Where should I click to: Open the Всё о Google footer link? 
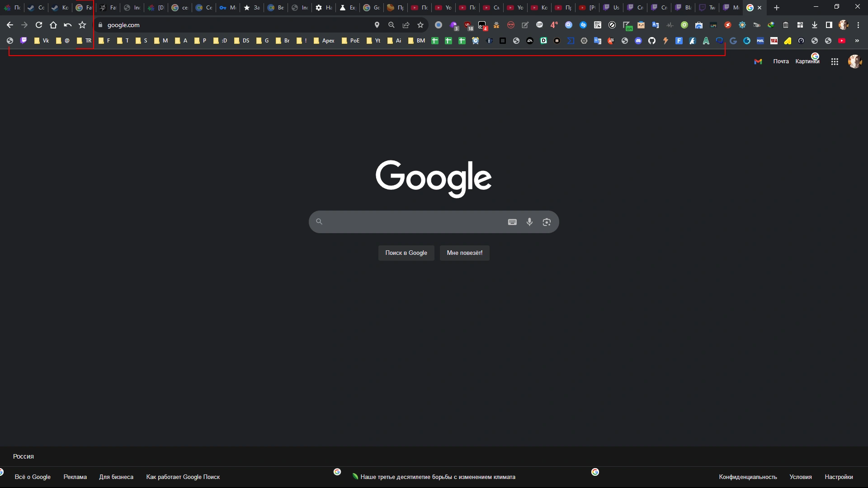click(33, 477)
